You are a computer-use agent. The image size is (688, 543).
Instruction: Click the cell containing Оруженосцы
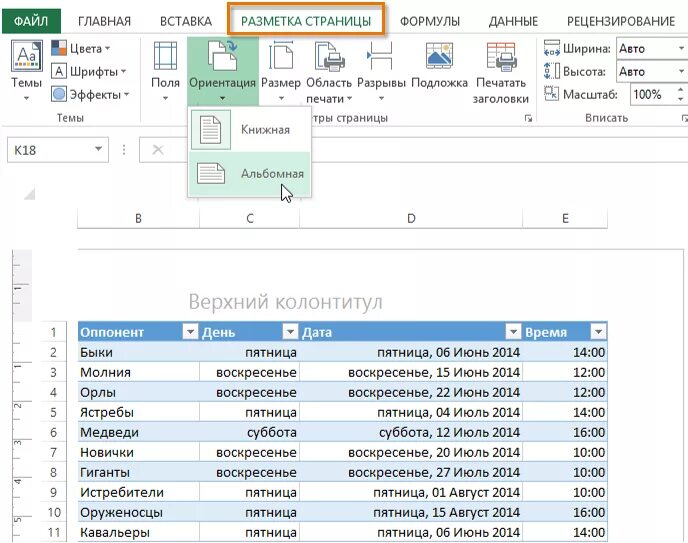139,512
